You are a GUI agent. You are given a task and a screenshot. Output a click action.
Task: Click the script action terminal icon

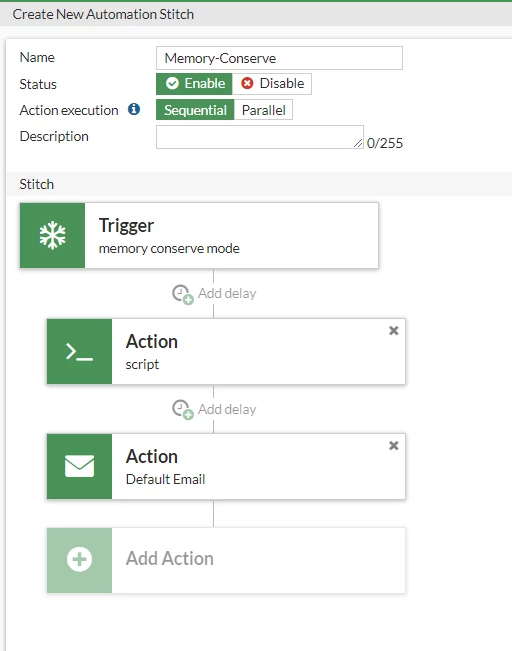point(79,352)
